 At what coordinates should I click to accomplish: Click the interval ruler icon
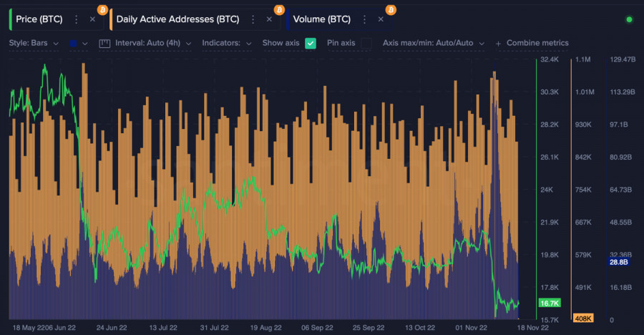[104, 44]
